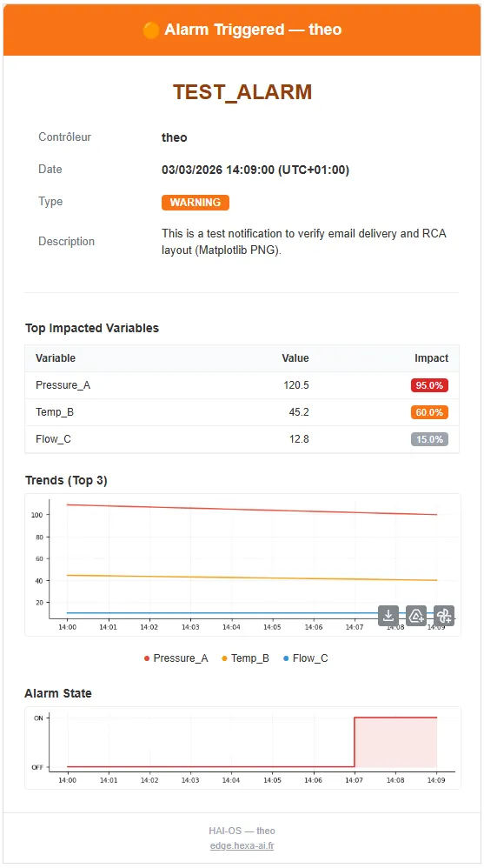Open the edge.hexa-ai.fr footer link
Viewport: 484px width, 868px height.
[x=242, y=846]
